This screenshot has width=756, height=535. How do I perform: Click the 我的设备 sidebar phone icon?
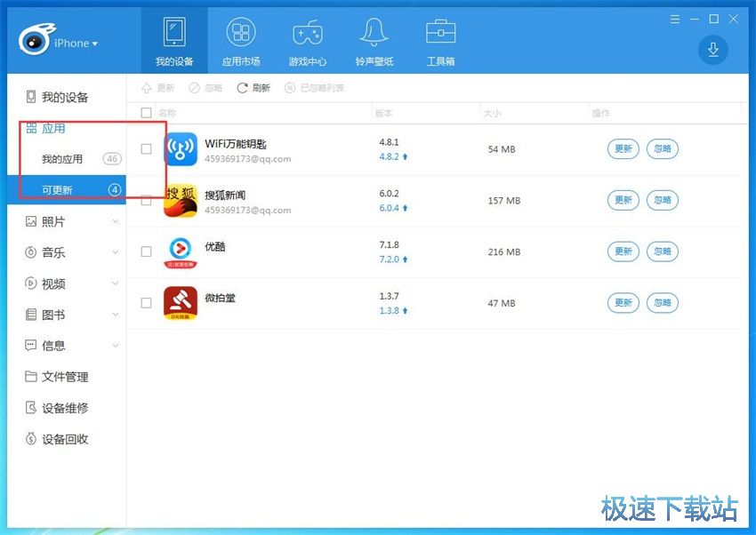[31, 97]
